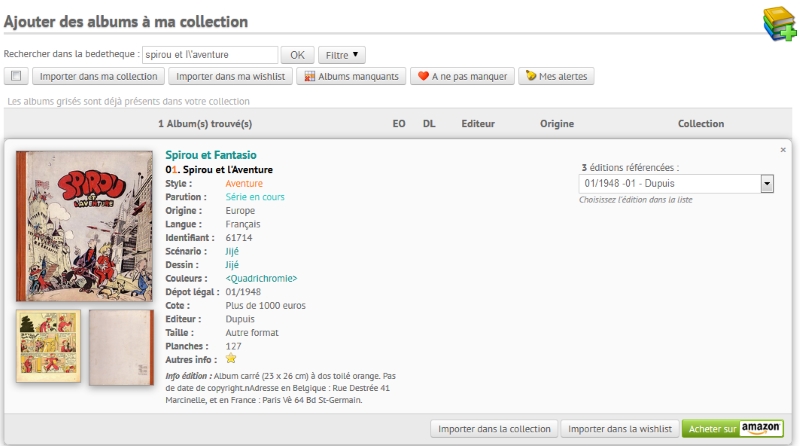Open the Spirou et Fantasio series link
The image size is (800, 446).
tap(211, 155)
